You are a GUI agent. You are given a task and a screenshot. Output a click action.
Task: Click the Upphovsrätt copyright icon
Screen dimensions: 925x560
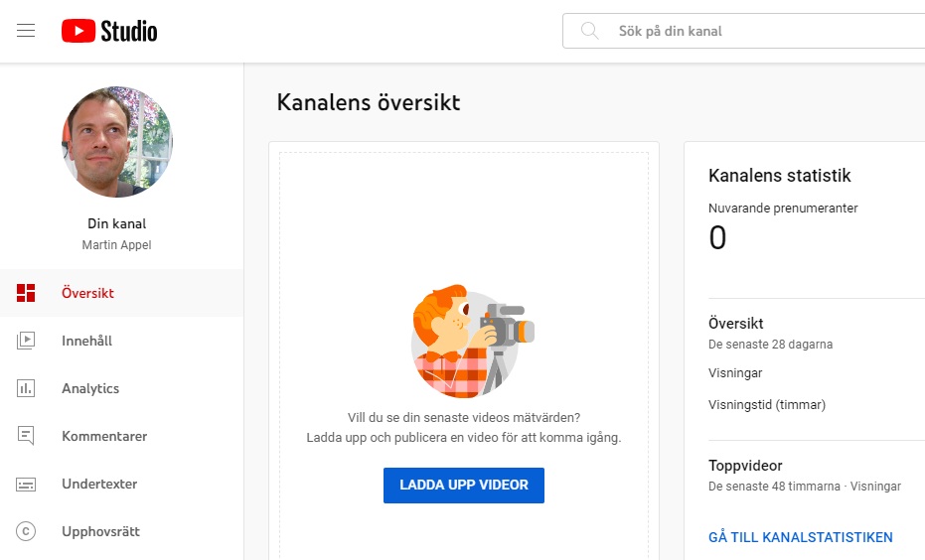pos(26,531)
